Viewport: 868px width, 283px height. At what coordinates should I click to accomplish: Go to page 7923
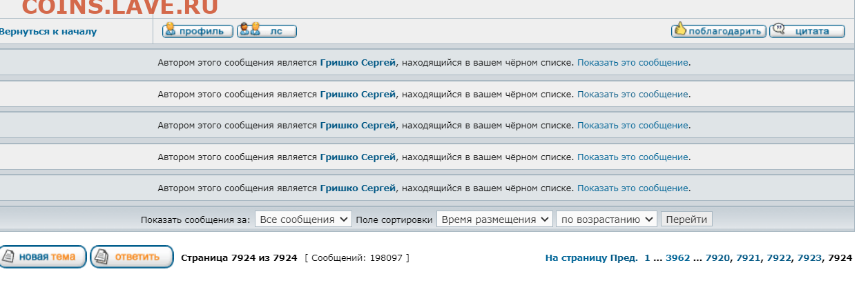tap(809, 258)
